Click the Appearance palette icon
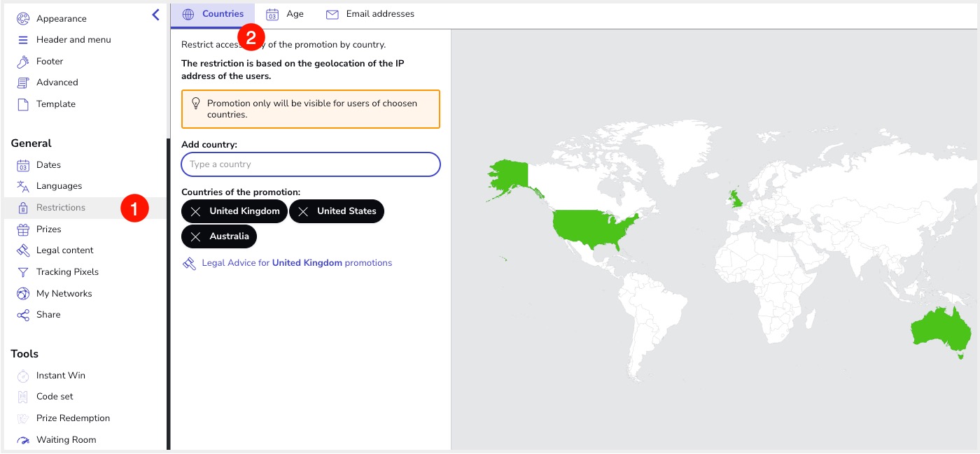 click(x=23, y=19)
